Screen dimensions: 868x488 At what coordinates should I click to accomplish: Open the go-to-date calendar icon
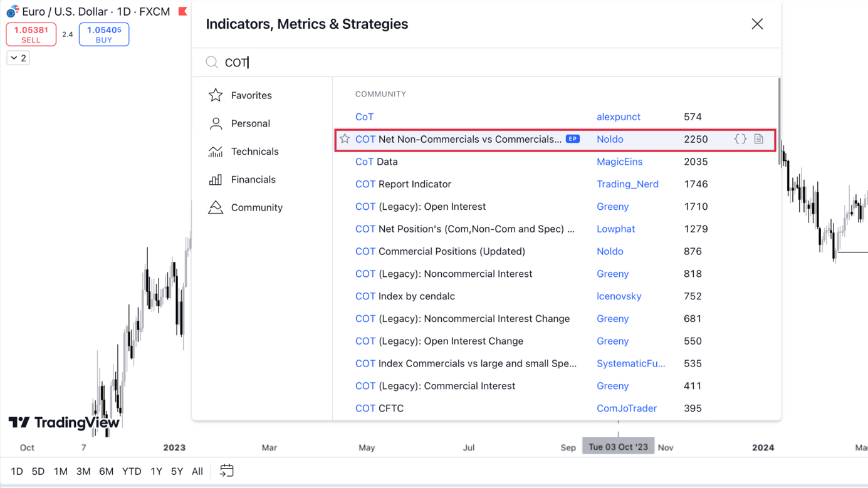pyautogui.click(x=227, y=471)
